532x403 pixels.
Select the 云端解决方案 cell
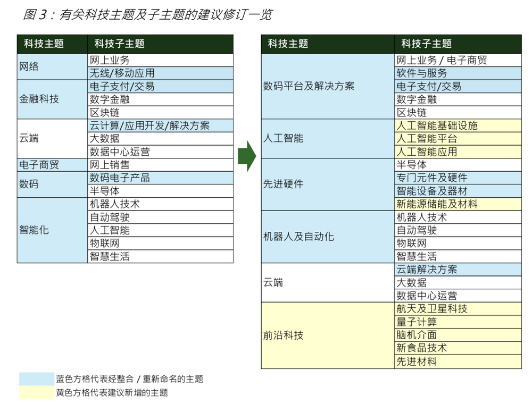[x=458, y=270]
